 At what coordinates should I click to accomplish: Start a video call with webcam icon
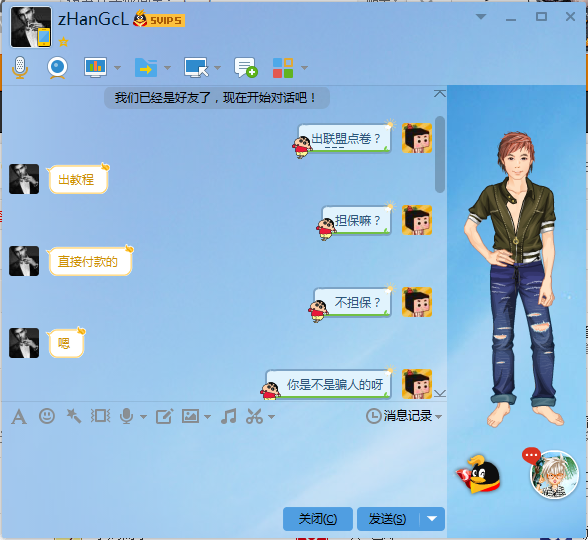[57, 68]
